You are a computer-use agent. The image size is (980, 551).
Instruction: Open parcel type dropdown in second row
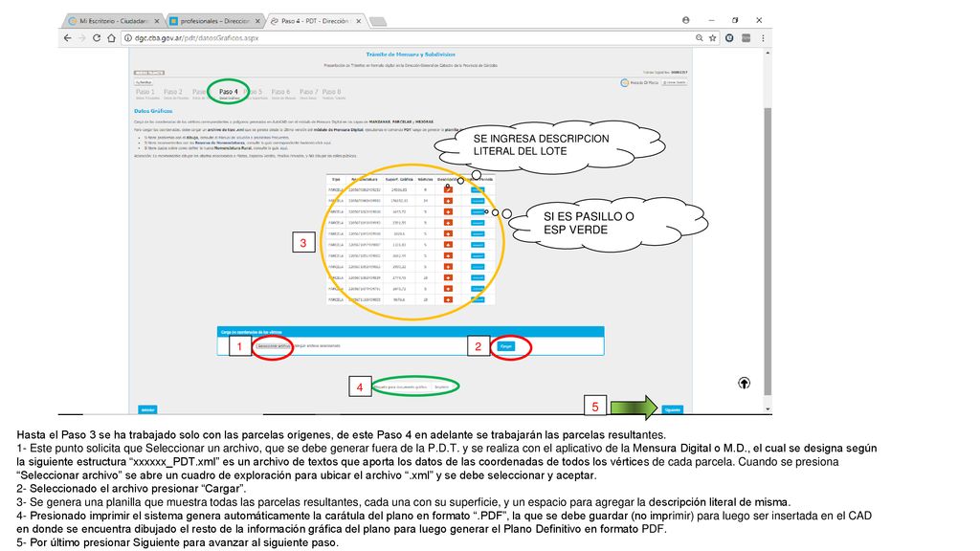478,201
